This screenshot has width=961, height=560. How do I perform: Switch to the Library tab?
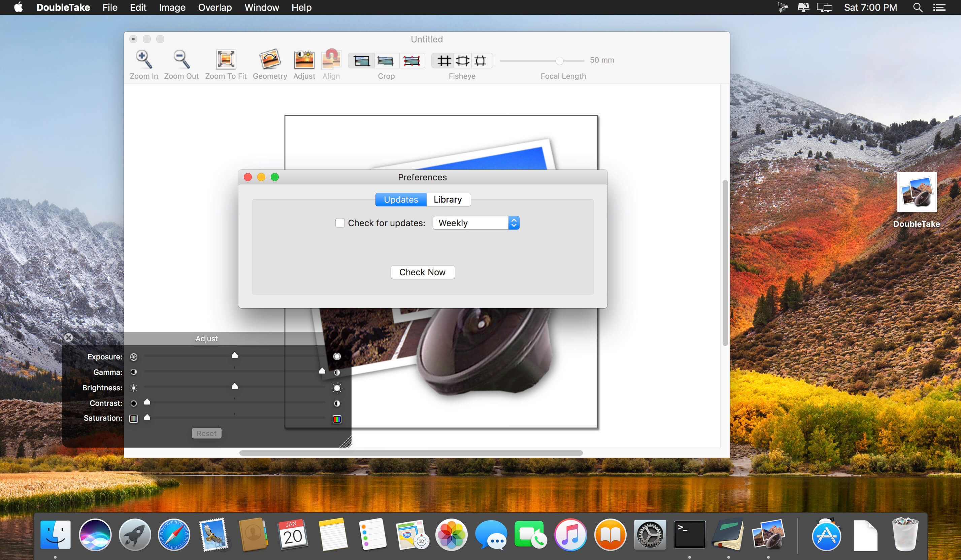point(448,199)
